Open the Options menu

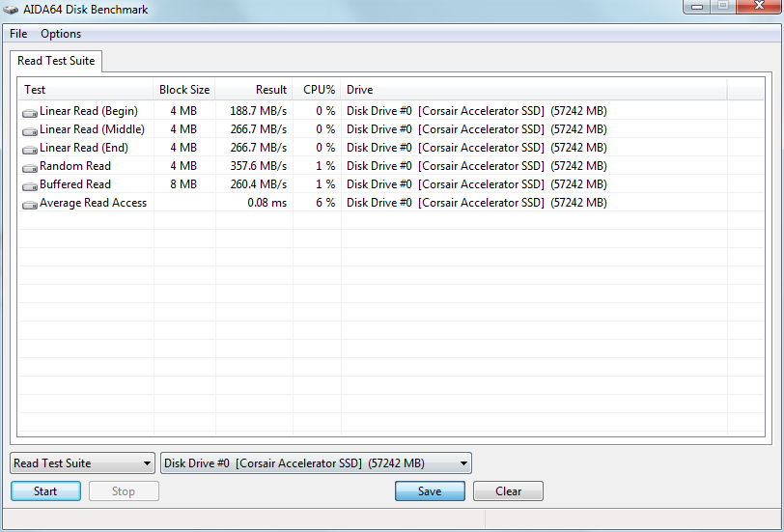61,34
